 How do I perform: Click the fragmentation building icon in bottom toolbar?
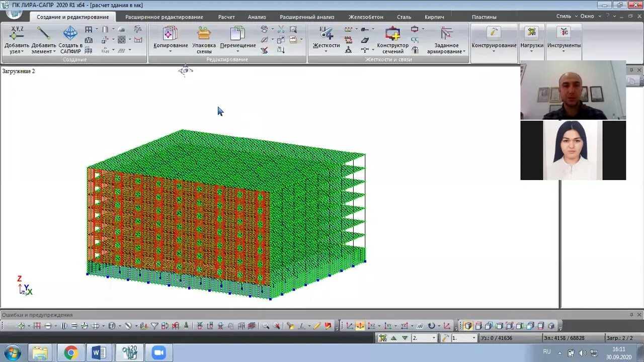coord(252,326)
